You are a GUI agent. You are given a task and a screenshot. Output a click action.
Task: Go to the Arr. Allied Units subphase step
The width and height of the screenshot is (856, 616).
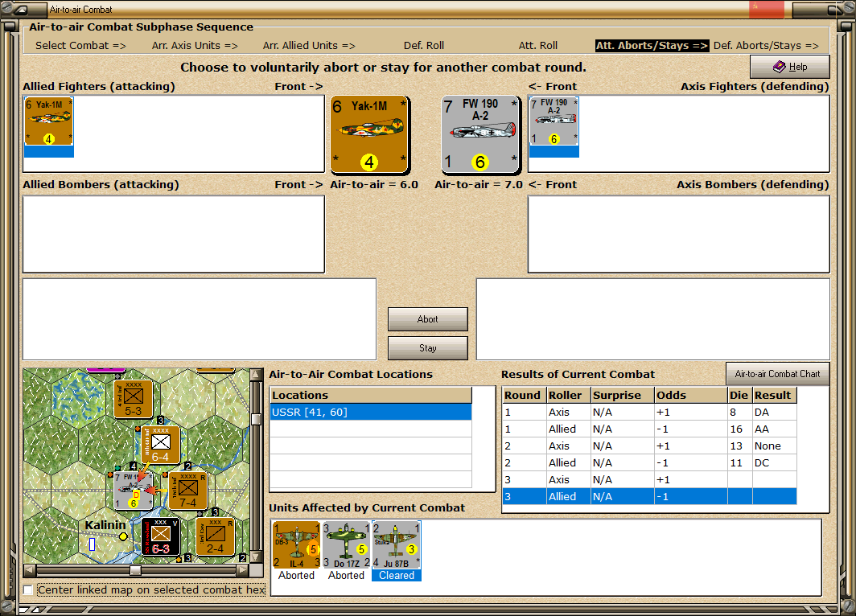[x=309, y=45]
